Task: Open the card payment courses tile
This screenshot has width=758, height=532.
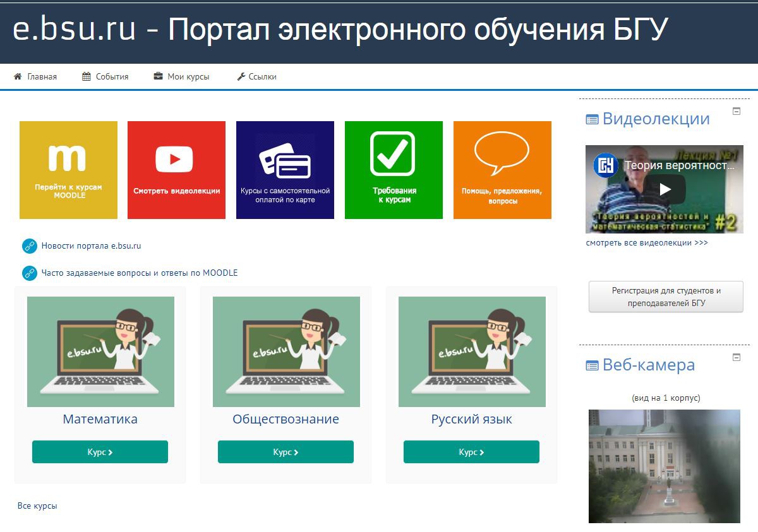Action: point(285,170)
